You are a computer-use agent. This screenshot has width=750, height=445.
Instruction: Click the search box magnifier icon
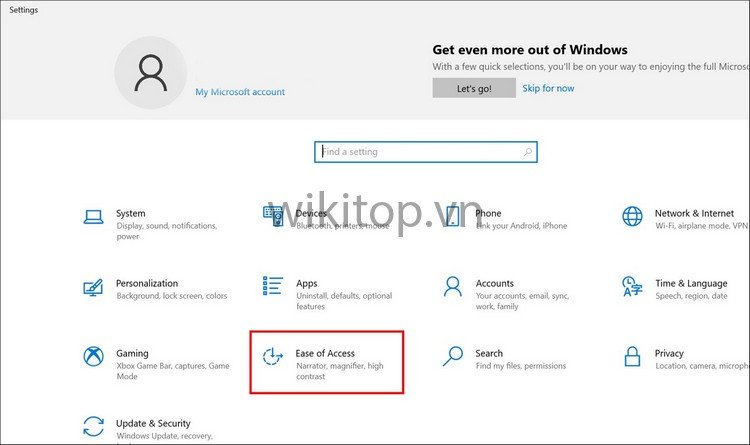[528, 152]
